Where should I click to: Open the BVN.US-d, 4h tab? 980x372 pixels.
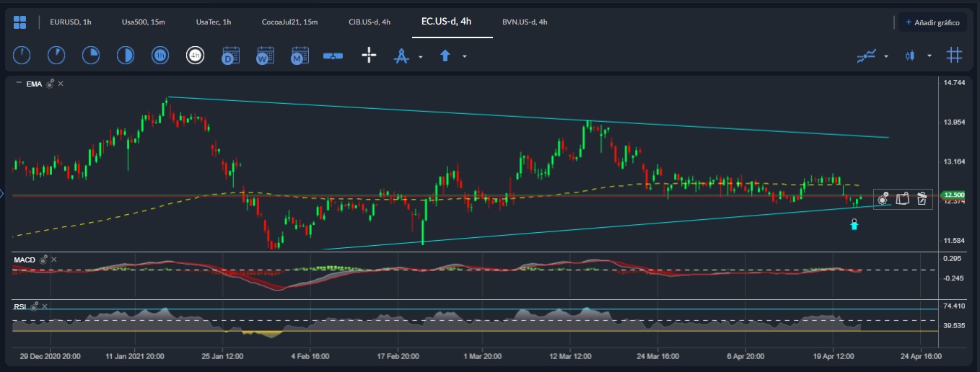pyautogui.click(x=525, y=22)
